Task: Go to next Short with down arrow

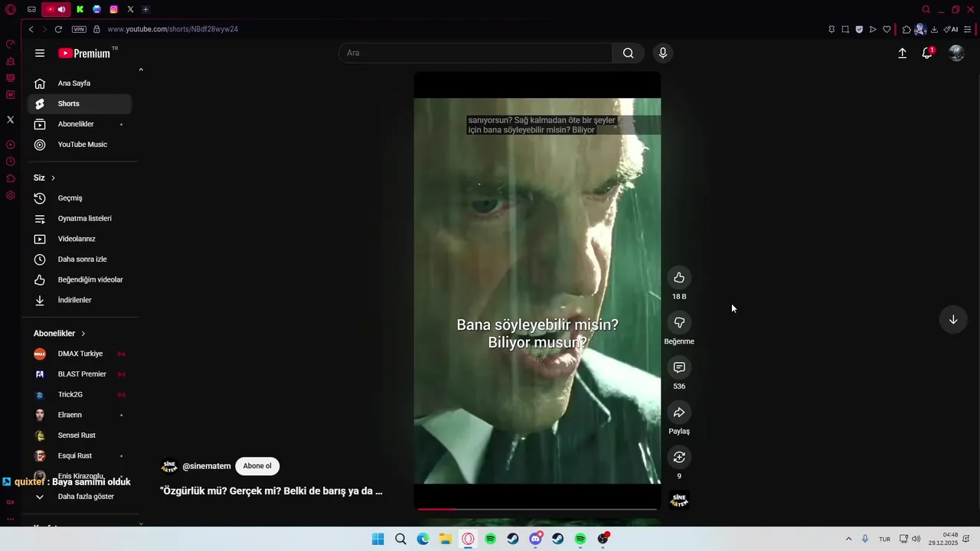Action: click(953, 319)
